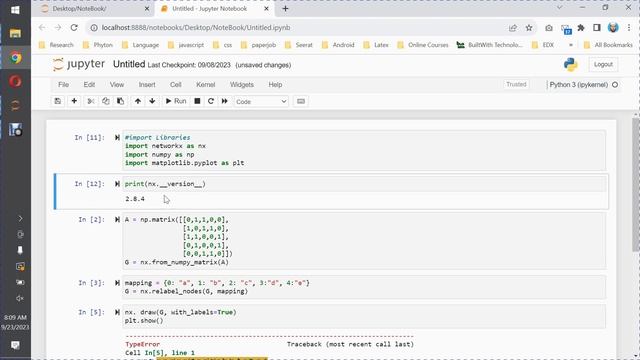Rename notebook via Untitled title

click(129, 64)
